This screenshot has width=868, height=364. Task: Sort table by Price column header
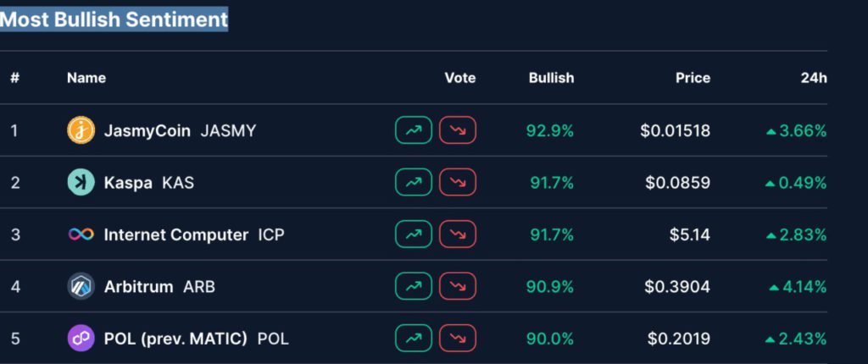(x=693, y=78)
